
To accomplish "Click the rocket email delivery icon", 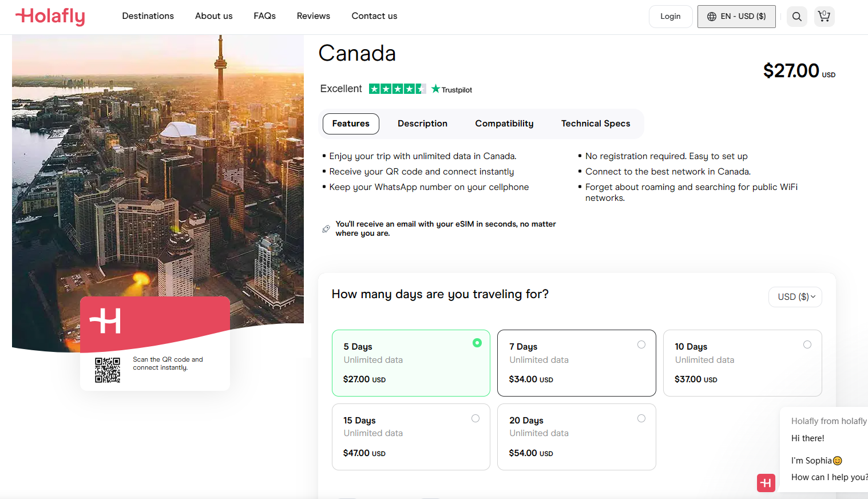I will tap(326, 229).
